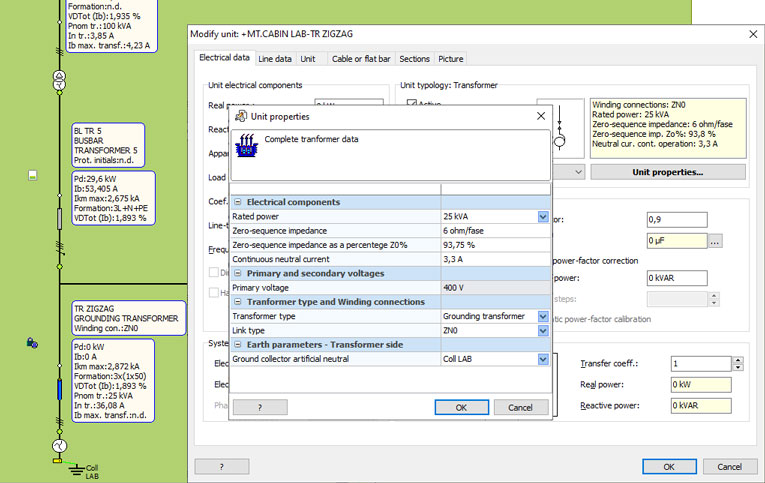Toggle the Active checkbox
This screenshot has height=483, width=765.
pos(410,104)
